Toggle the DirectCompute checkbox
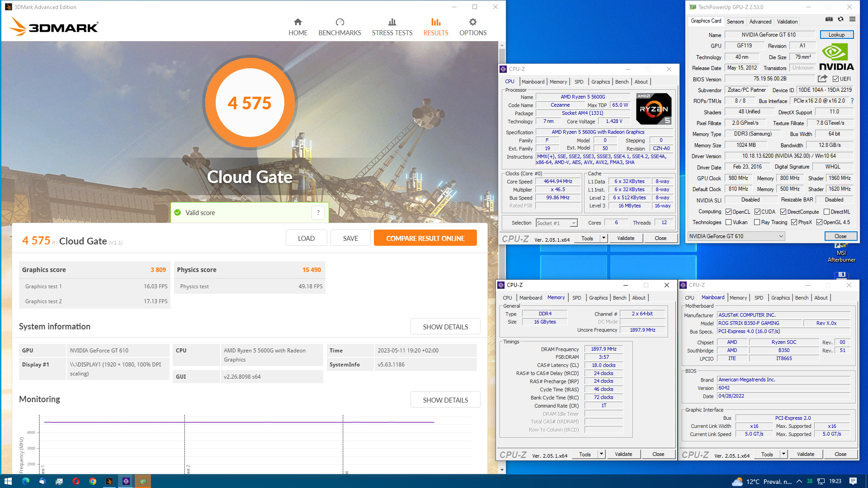The width and height of the screenshot is (868, 488). point(783,211)
